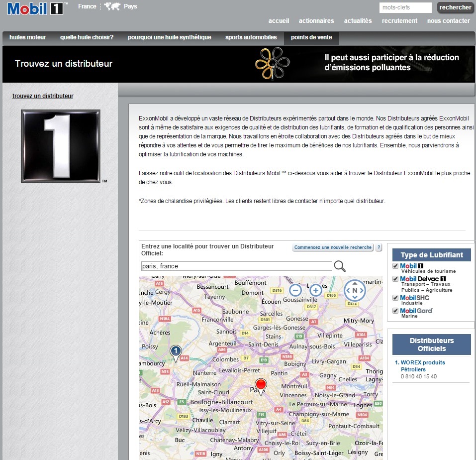Viewport: 476px width, 460px height.
Task: Select the points de vente tab
Action: [311, 37]
